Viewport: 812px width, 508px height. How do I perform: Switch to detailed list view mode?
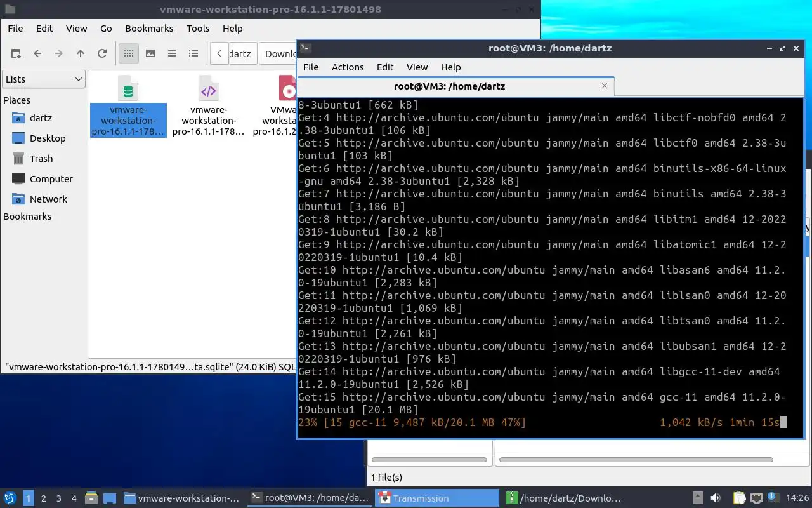(193, 54)
